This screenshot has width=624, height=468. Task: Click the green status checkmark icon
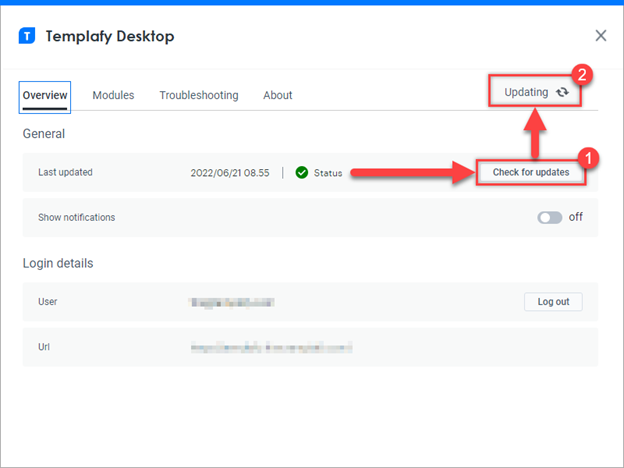[x=302, y=173]
